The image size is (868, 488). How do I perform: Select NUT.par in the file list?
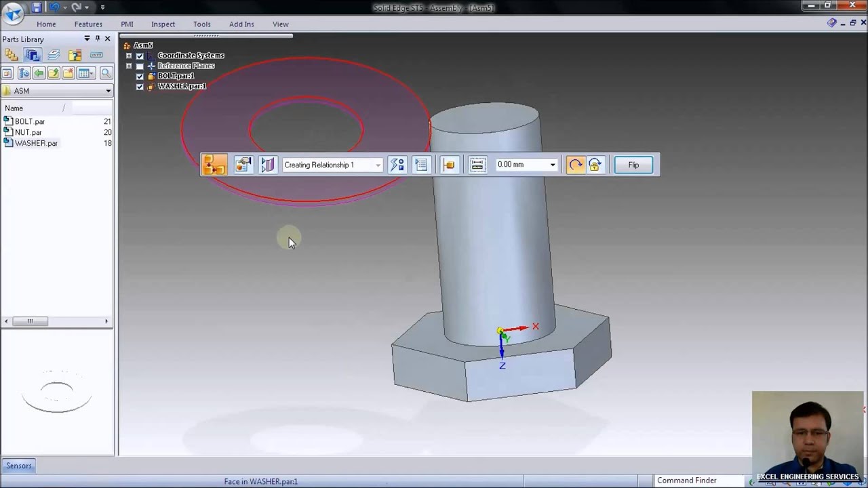click(x=28, y=132)
